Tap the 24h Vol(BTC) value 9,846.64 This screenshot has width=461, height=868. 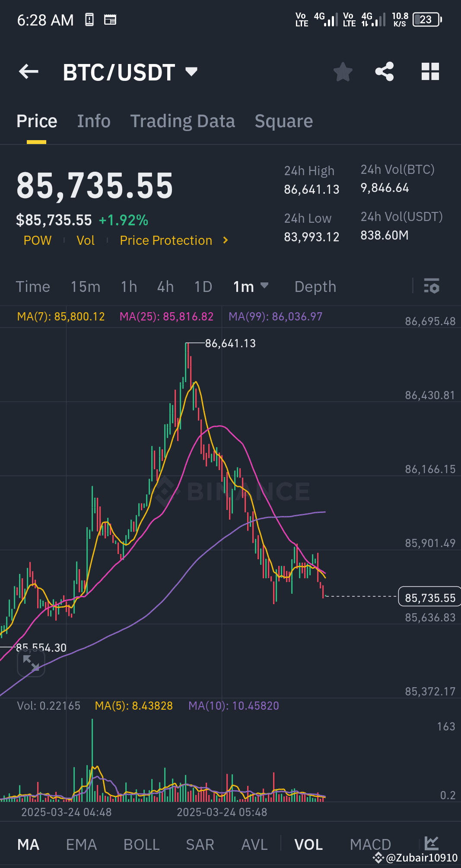tap(385, 188)
